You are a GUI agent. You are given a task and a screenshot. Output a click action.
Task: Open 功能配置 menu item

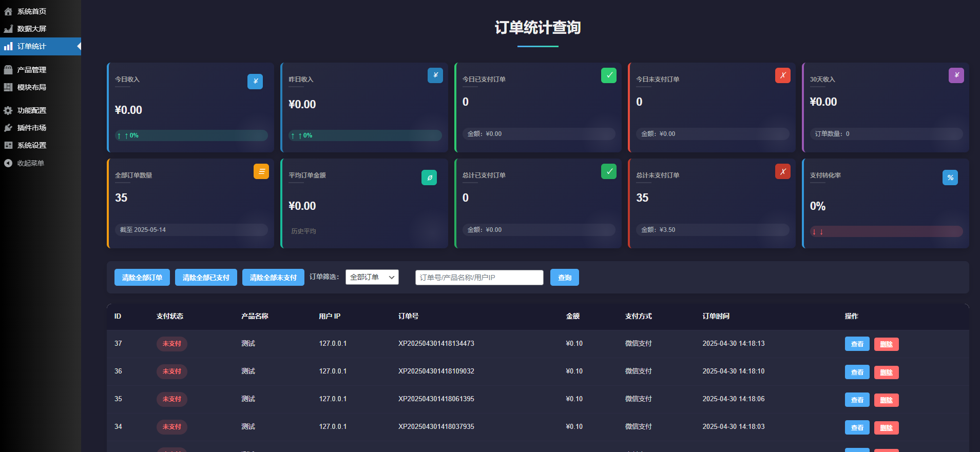click(41, 110)
